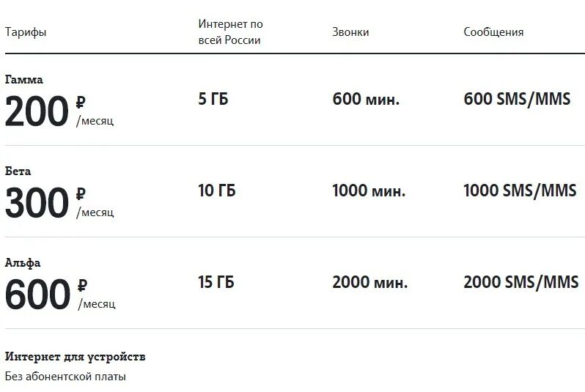Click the Альфа tariff name
This screenshot has height=392, width=585.
click(x=23, y=262)
